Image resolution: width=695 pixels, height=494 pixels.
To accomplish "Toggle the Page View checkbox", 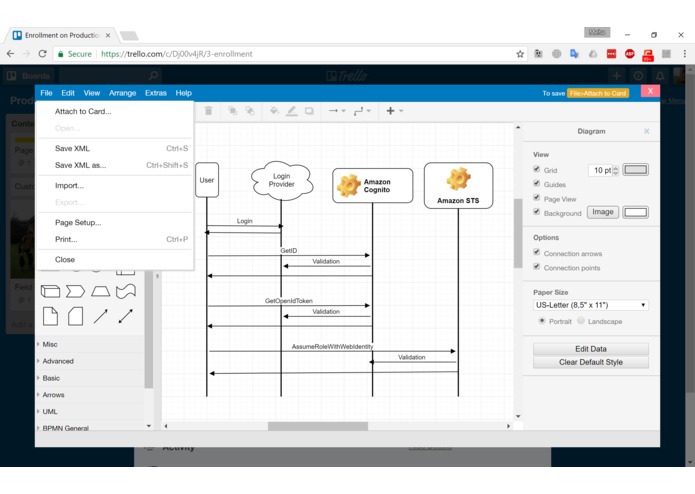I will click(x=537, y=198).
